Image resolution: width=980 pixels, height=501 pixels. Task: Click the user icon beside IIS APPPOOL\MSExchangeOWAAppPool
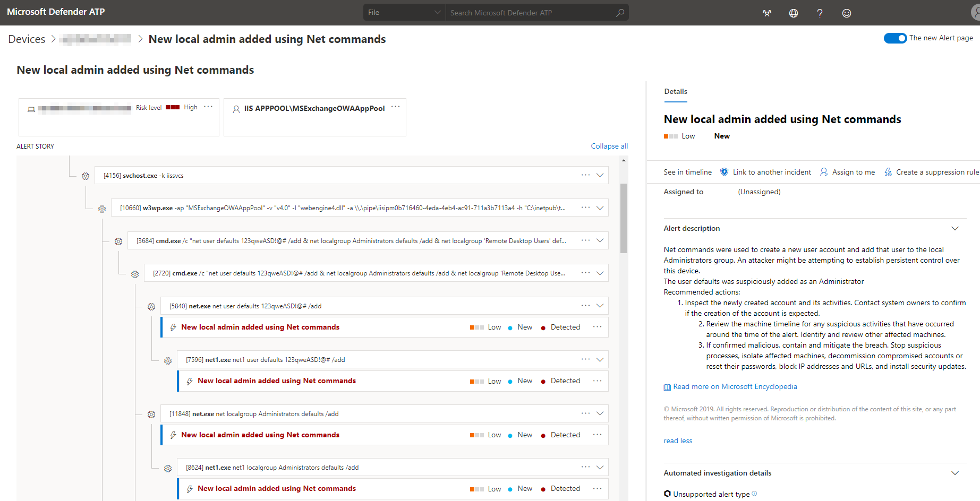(236, 109)
